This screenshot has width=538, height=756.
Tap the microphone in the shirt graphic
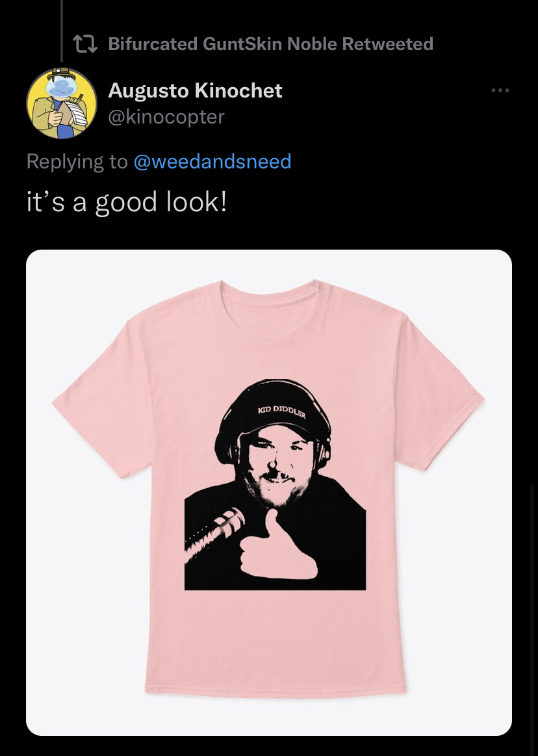(x=214, y=533)
